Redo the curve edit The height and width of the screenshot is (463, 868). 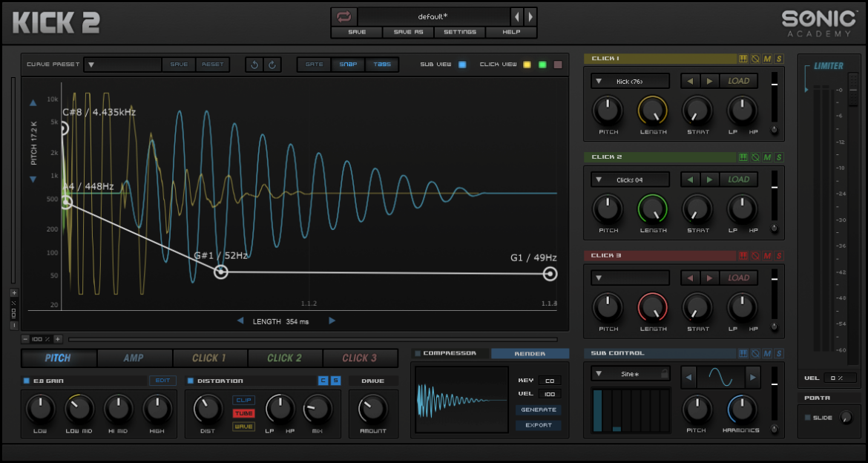click(272, 65)
